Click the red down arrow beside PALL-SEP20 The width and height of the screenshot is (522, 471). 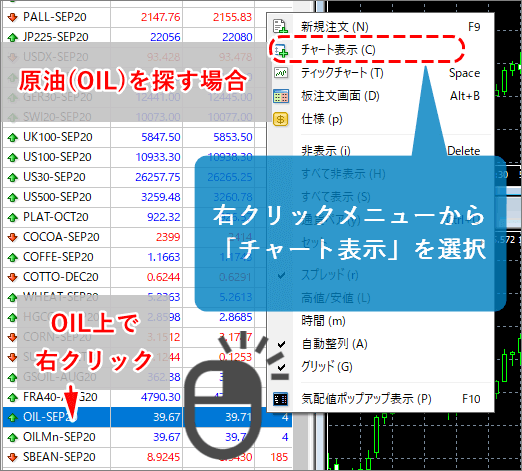pos(13,17)
